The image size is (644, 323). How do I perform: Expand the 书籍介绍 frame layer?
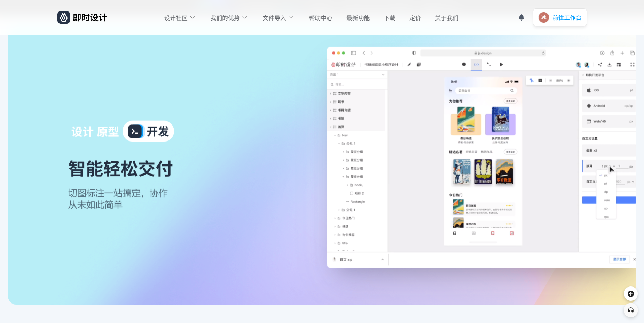pyautogui.click(x=331, y=110)
